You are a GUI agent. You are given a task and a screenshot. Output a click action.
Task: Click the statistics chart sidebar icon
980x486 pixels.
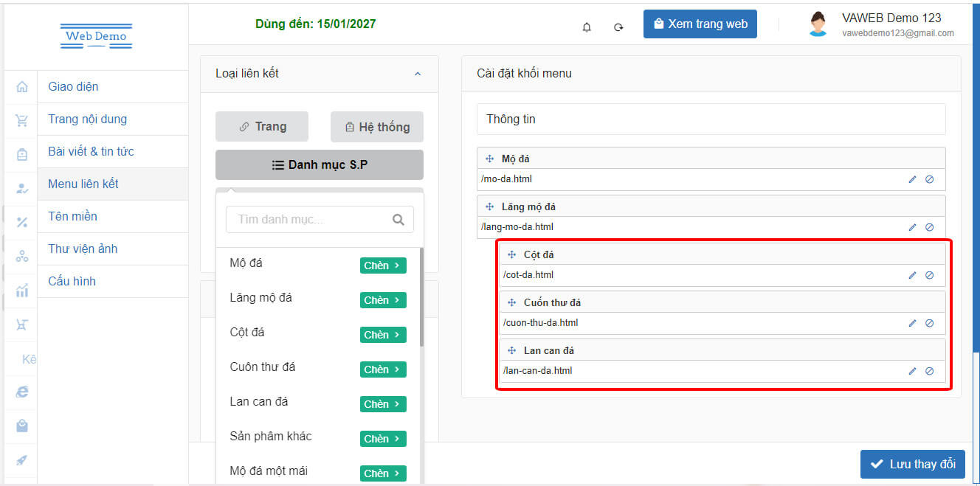pos(22,290)
